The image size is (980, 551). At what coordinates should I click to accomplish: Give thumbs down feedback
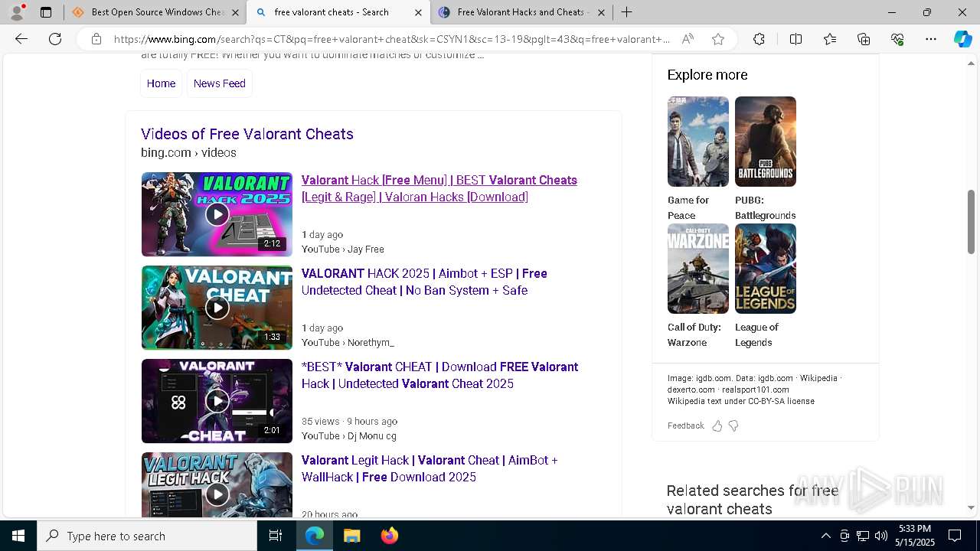(x=733, y=425)
